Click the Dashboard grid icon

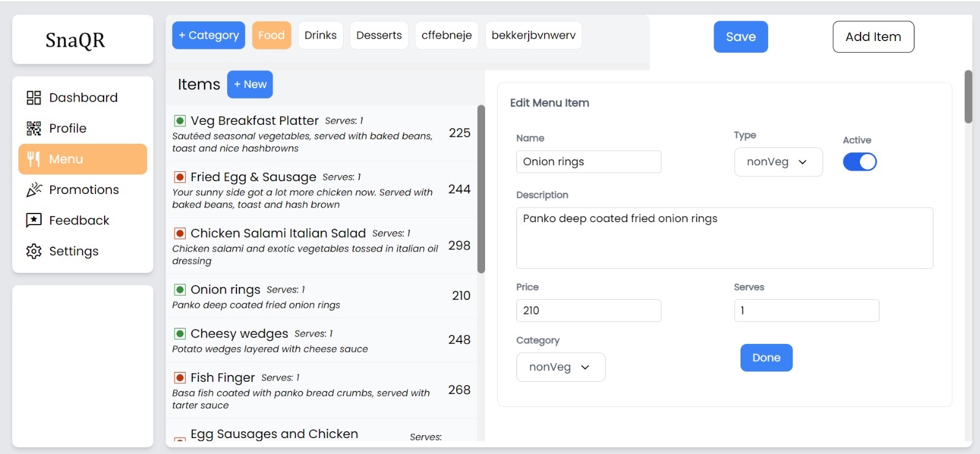[x=34, y=98]
